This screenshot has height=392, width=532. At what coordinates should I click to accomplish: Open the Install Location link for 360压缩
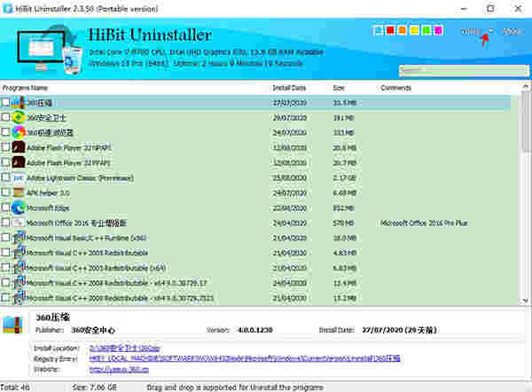click(124, 348)
